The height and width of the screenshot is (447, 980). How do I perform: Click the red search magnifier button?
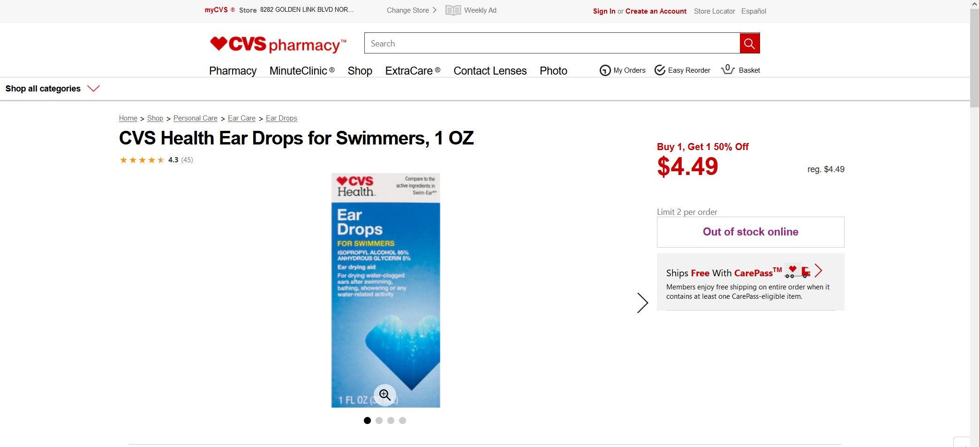point(749,44)
